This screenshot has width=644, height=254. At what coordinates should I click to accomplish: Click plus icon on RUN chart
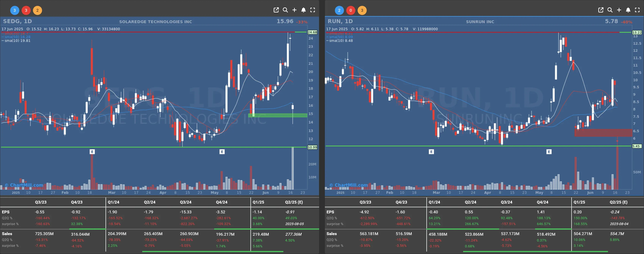coord(619,10)
